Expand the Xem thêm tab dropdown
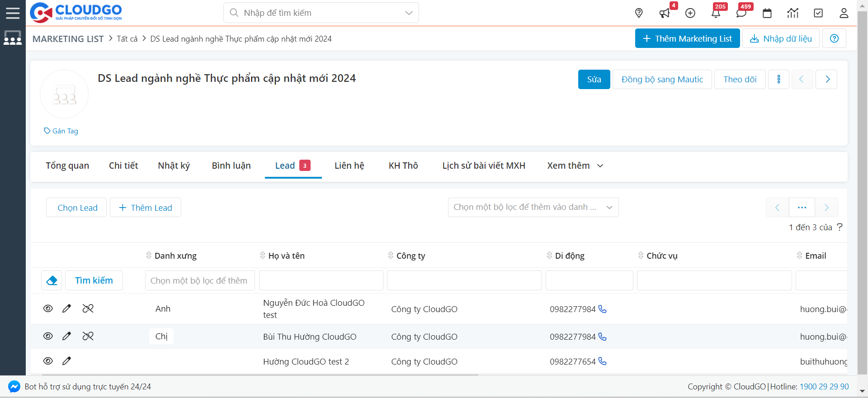 575,166
